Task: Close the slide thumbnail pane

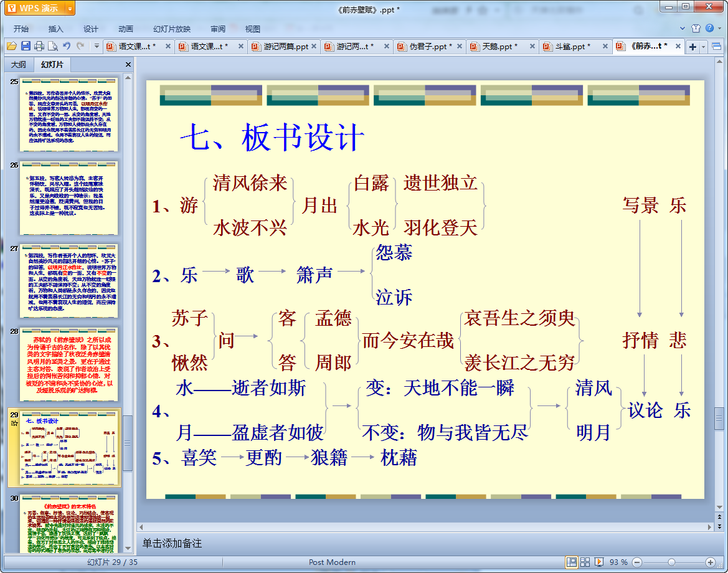Action: [x=128, y=65]
